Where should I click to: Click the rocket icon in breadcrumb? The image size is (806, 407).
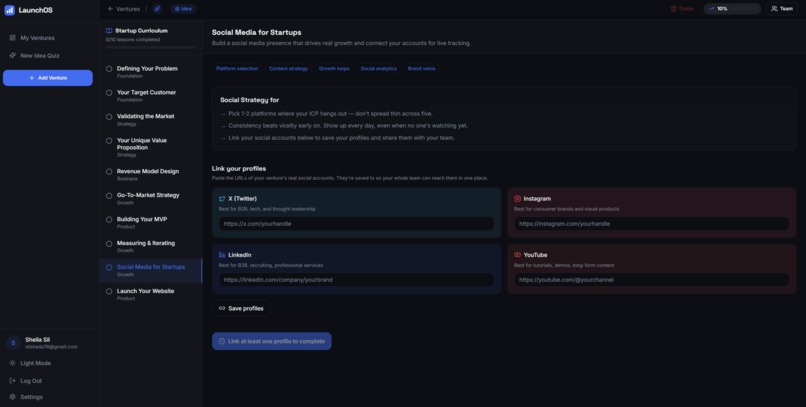pos(157,9)
